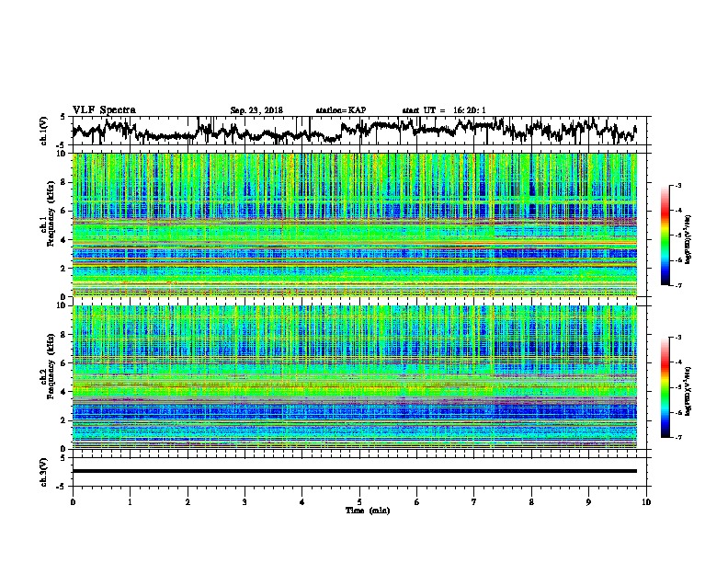Click inside the ch.2 spectrogram panel
The height and width of the screenshot is (563, 728).
click(355, 377)
